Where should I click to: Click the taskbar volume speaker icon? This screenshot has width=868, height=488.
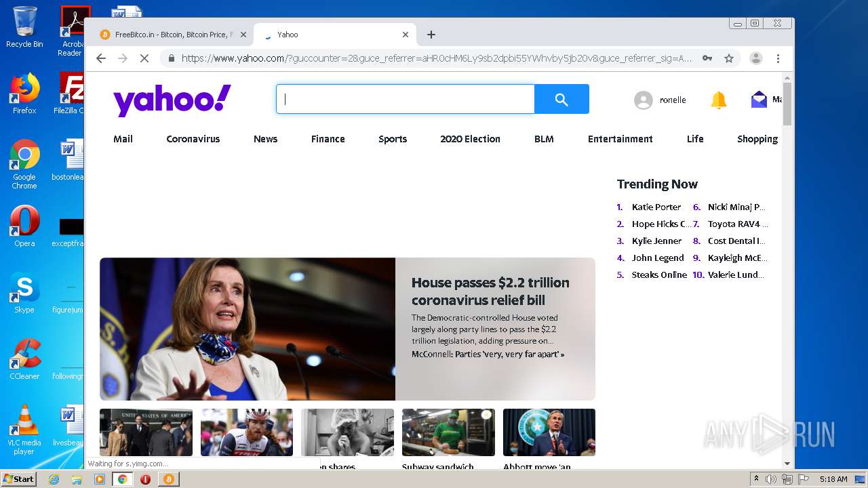771,479
